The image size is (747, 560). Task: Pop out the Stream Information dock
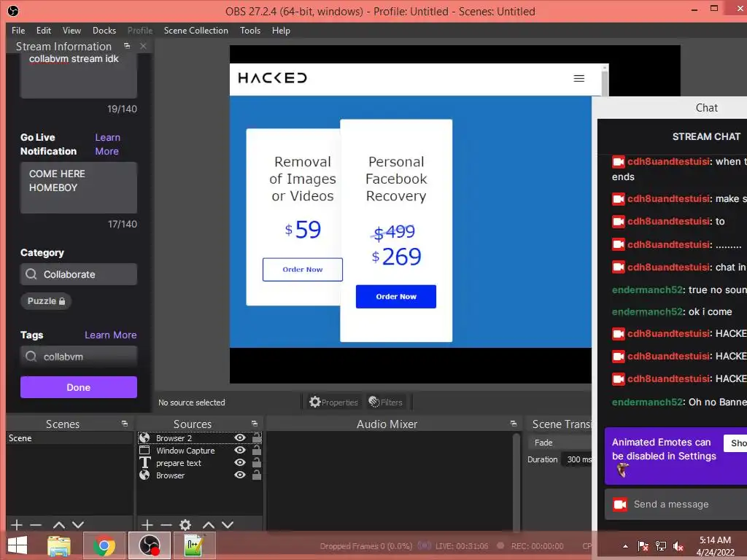(127, 46)
